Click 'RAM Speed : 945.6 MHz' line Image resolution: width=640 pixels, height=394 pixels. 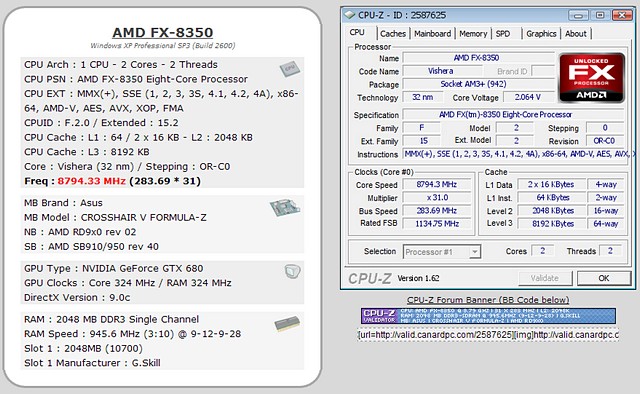coord(132,334)
